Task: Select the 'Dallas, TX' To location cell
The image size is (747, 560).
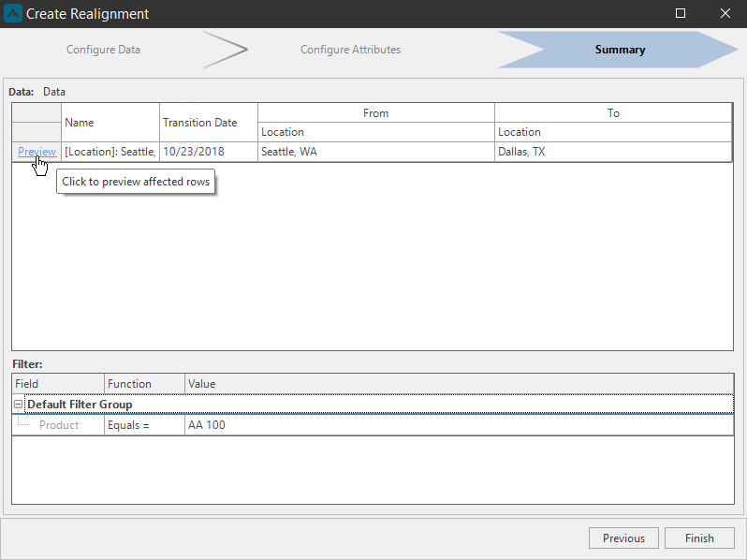Action: click(613, 152)
